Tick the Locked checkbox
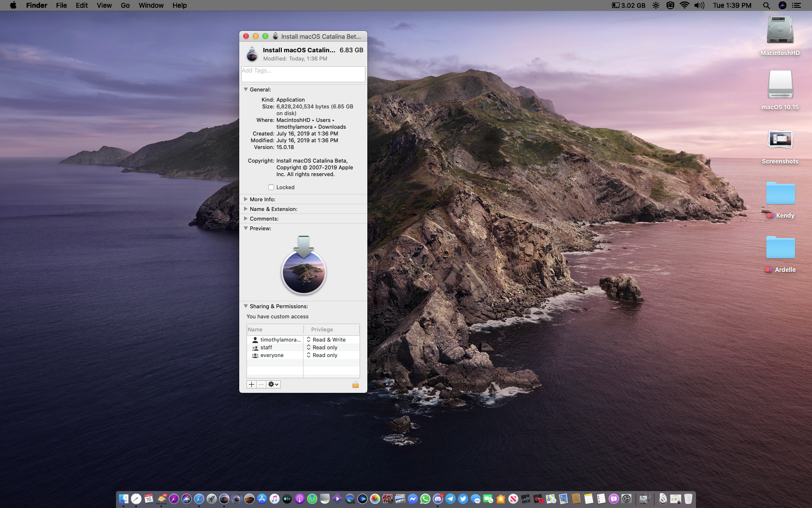This screenshot has height=508, width=812. [x=271, y=187]
